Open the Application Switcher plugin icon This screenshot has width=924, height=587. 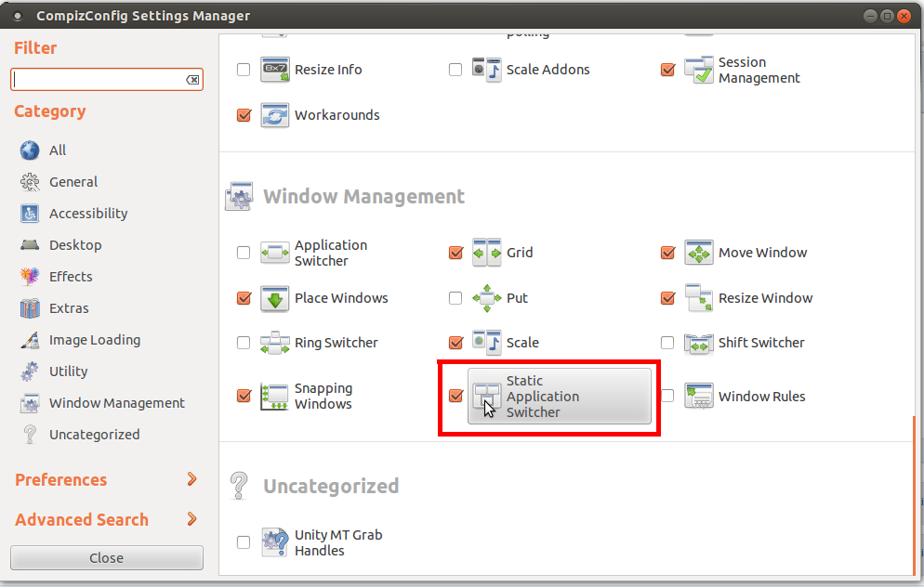tap(274, 253)
